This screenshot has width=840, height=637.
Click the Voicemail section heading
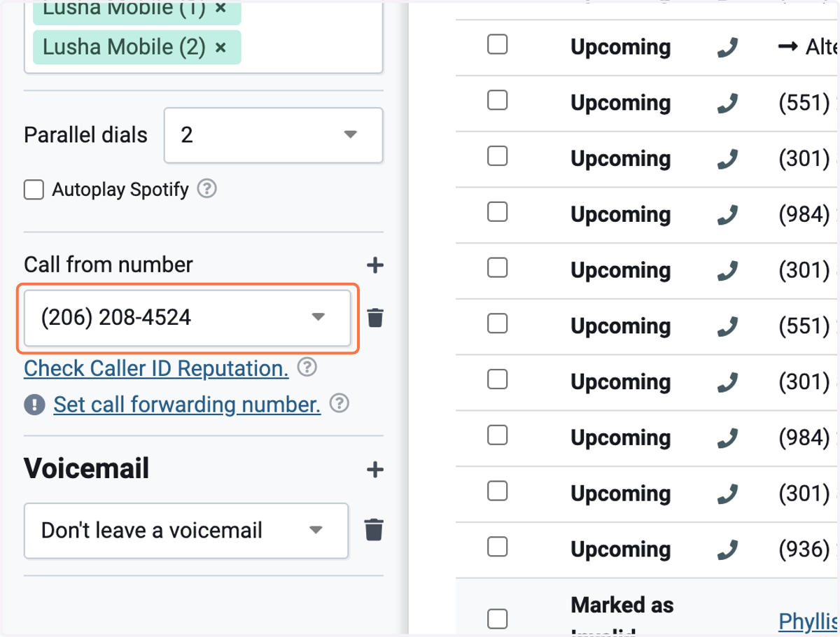click(x=87, y=468)
